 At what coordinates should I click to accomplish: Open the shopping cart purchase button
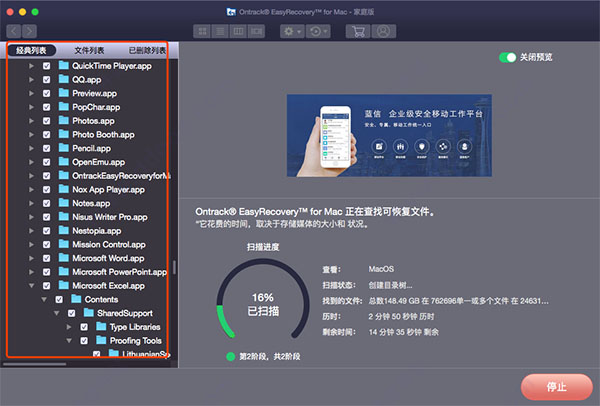tap(358, 31)
